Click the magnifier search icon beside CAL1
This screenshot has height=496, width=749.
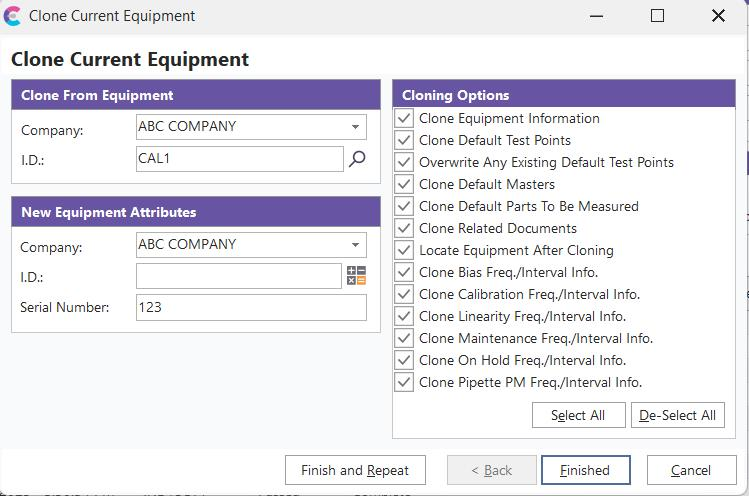(x=357, y=158)
